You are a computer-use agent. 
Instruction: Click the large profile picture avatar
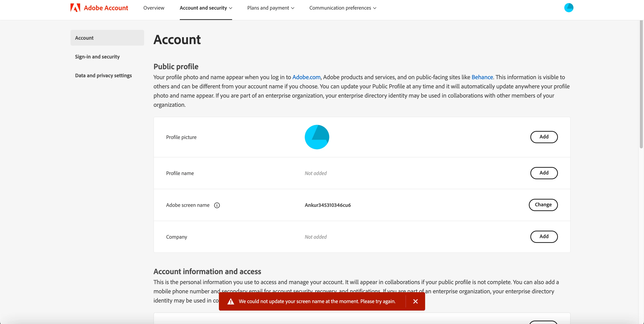pyautogui.click(x=317, y=137)
